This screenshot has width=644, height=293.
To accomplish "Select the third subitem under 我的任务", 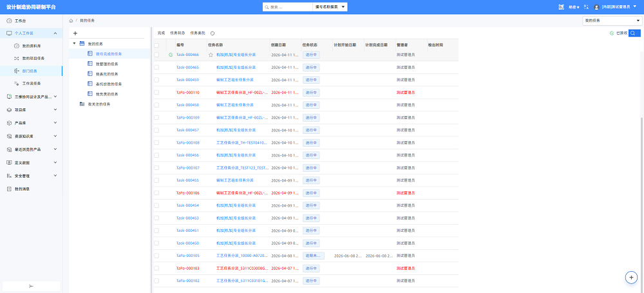I will pos(107,74).
